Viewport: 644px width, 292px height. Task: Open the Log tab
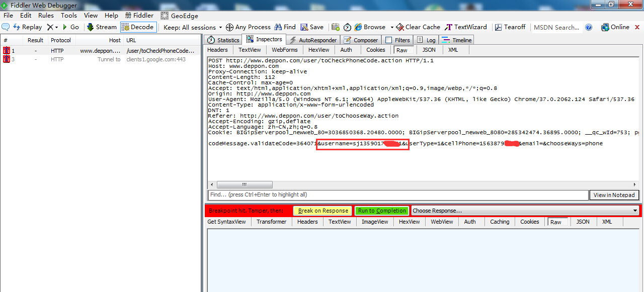point(427,40)
